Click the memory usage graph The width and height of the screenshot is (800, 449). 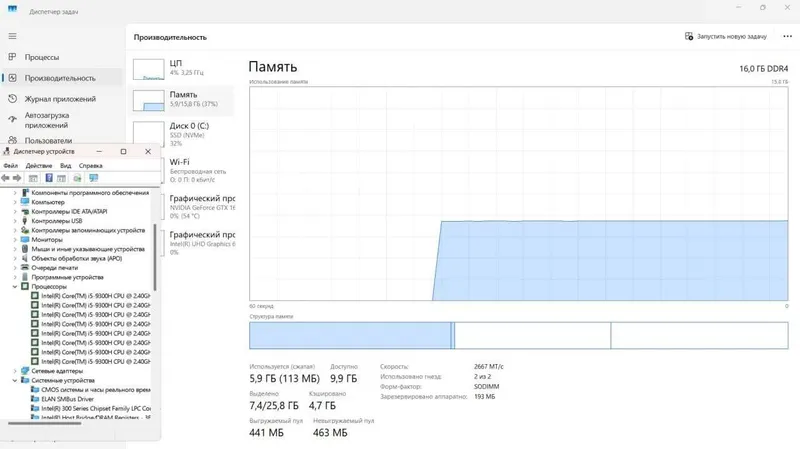[x=518, y=193]
